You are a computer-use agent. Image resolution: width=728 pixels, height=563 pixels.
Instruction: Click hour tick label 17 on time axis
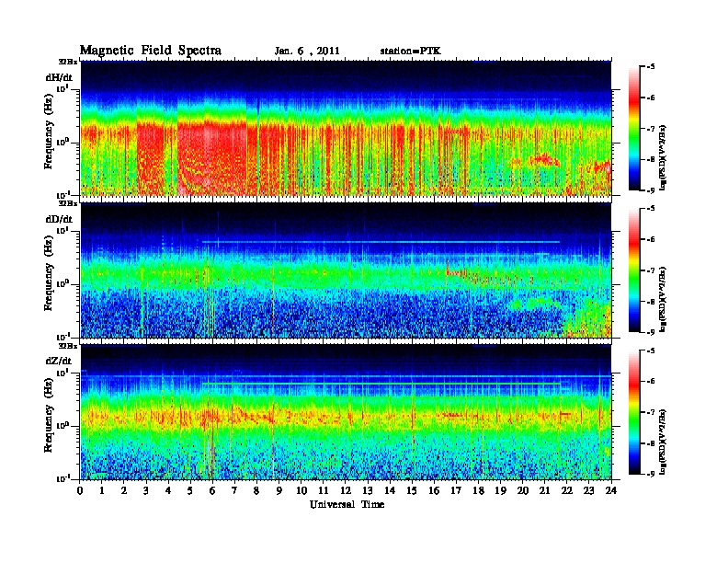[457, 490]
